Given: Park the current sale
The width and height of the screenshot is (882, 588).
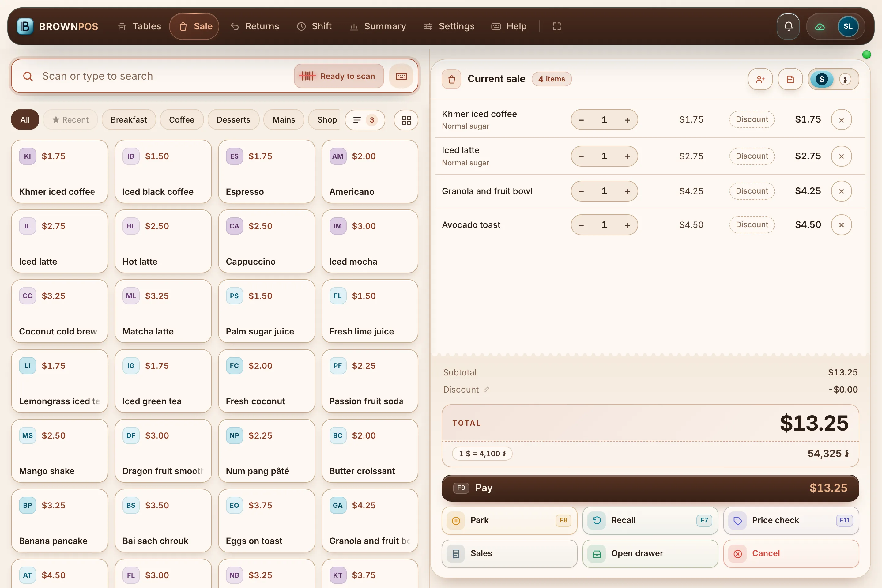Looking at the screenshot, I should pyautogui.click(x=509, y=521).
